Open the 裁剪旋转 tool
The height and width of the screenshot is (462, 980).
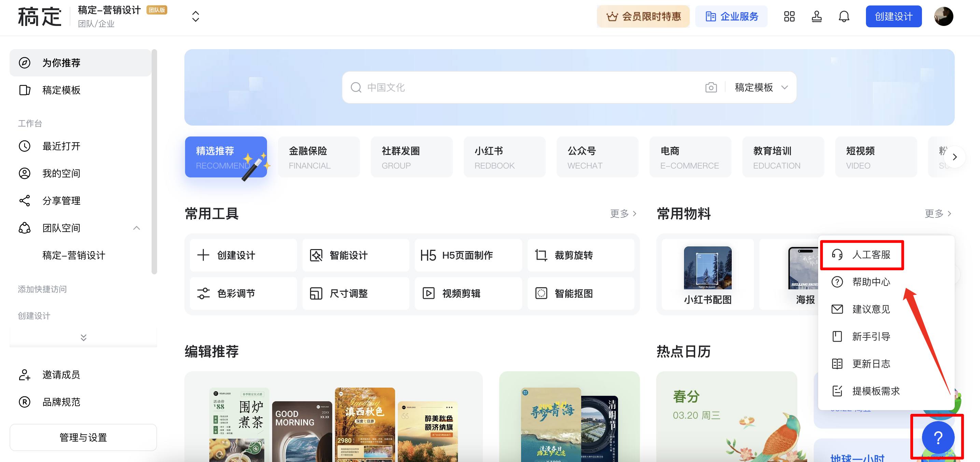click(x=581, y=255)
